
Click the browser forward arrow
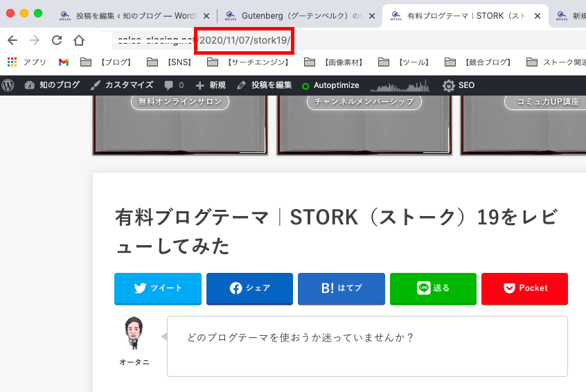click(x=35, y=40)
